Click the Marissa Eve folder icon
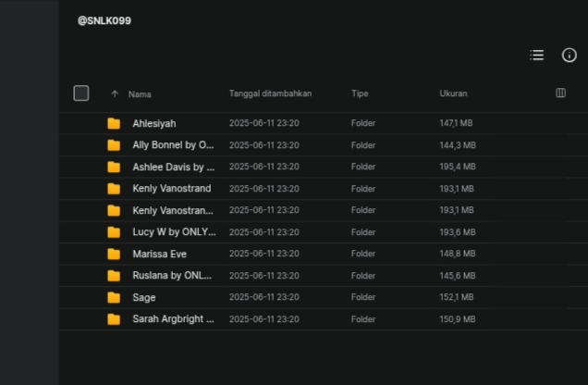The height and width of the screenshot is (385, 588). click(x=114, y=254)
